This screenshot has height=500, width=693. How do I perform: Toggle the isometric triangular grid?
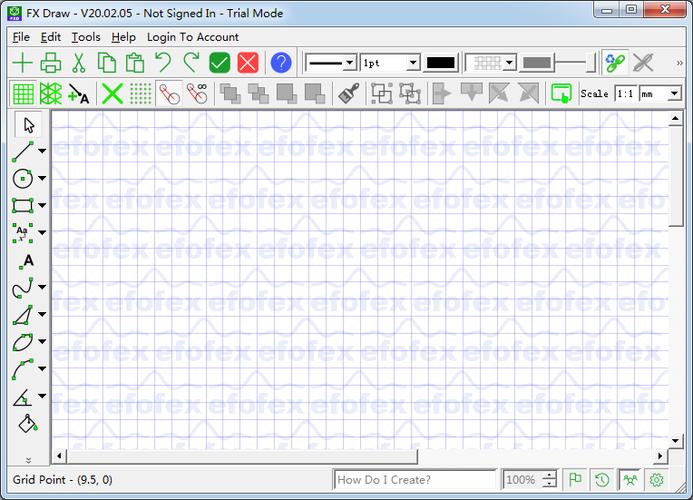click(x=51, y=94)
